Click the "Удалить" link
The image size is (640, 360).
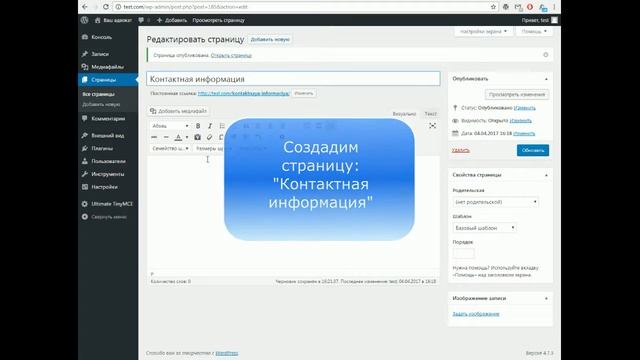(461, 150)
